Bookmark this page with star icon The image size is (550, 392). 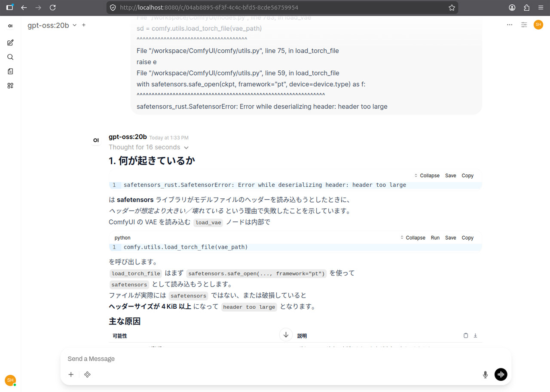click(x=452, y=7)
